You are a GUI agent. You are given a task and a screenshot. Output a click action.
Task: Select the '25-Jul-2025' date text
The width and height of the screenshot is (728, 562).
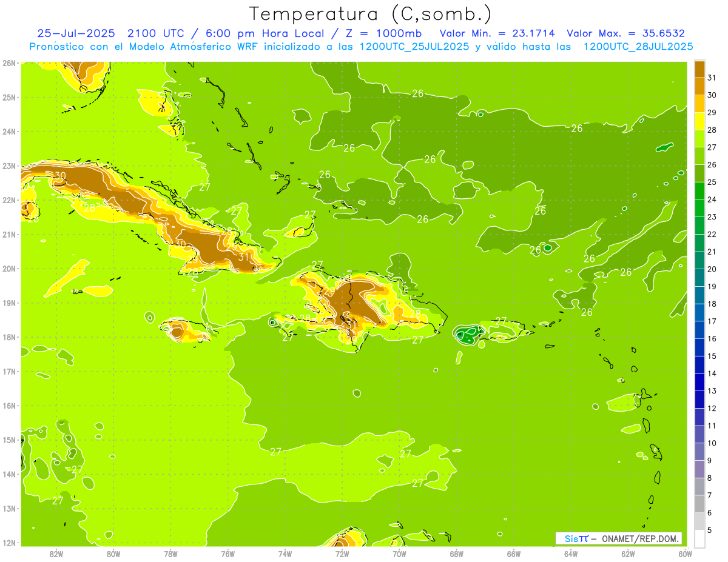76,33
